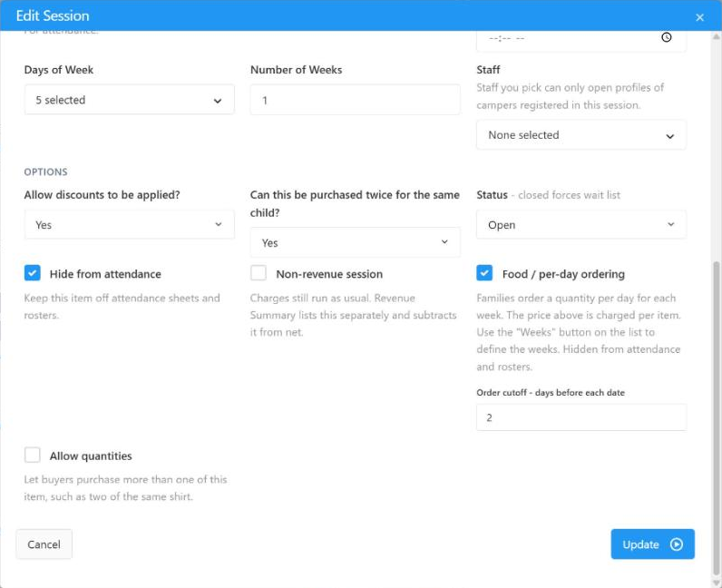Enable the Allow quantities checkbox
Image resolution: width=722 pixels, height=588 pixels.
click(33, 455)
